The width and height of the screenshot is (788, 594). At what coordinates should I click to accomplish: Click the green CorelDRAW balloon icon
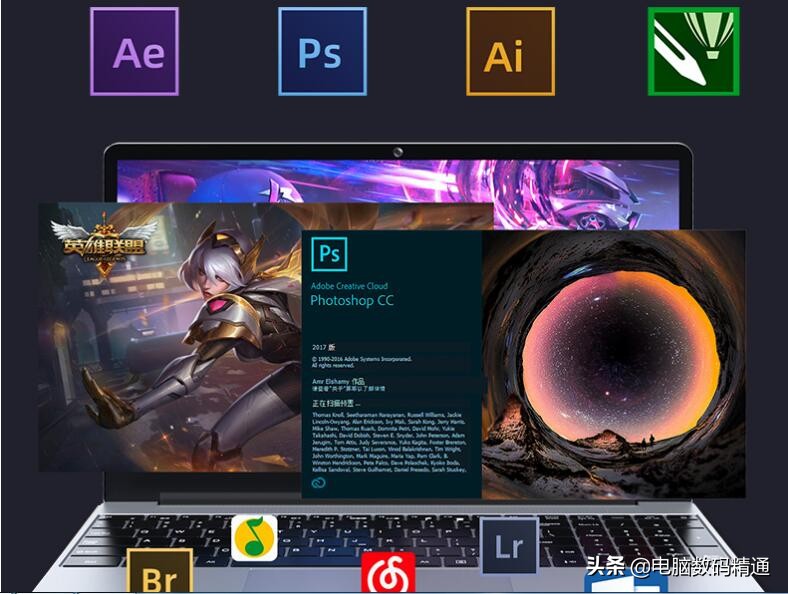point(693,51)
